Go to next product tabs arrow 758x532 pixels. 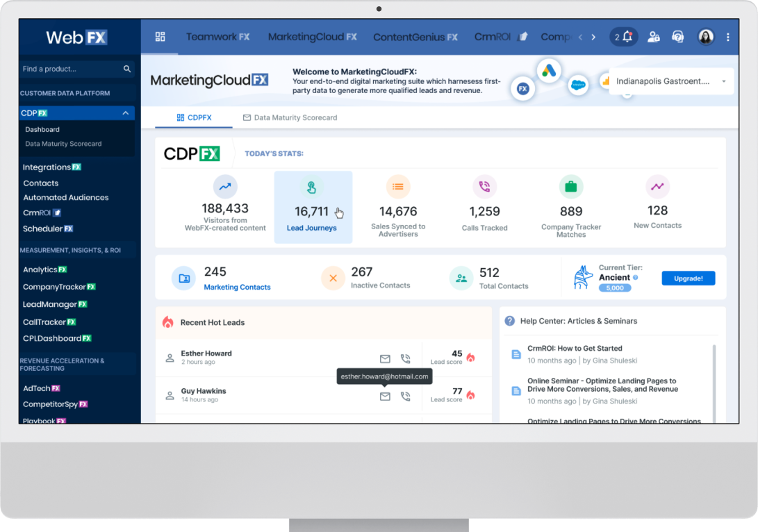click(593, 38)
